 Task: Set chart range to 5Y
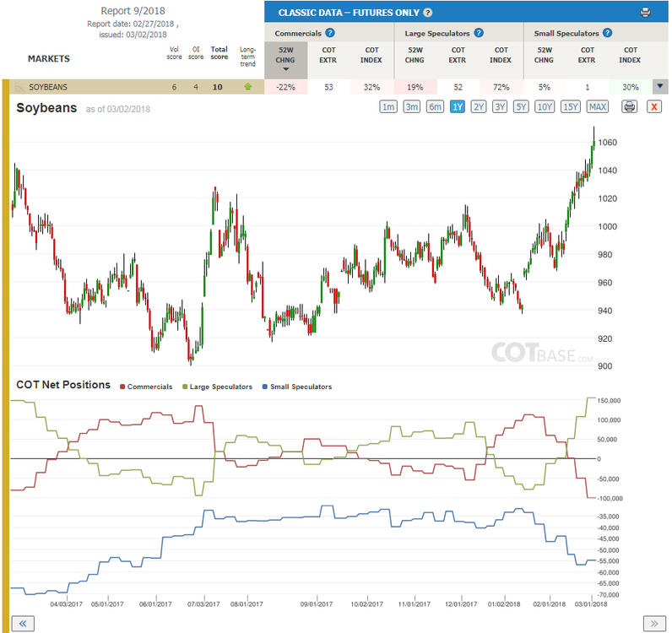[x=521, y=106]
